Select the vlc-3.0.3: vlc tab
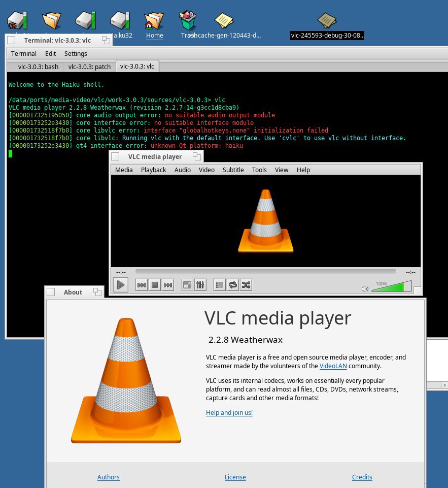The width and height of the screenshot is (448, 488). click(137, 67)
